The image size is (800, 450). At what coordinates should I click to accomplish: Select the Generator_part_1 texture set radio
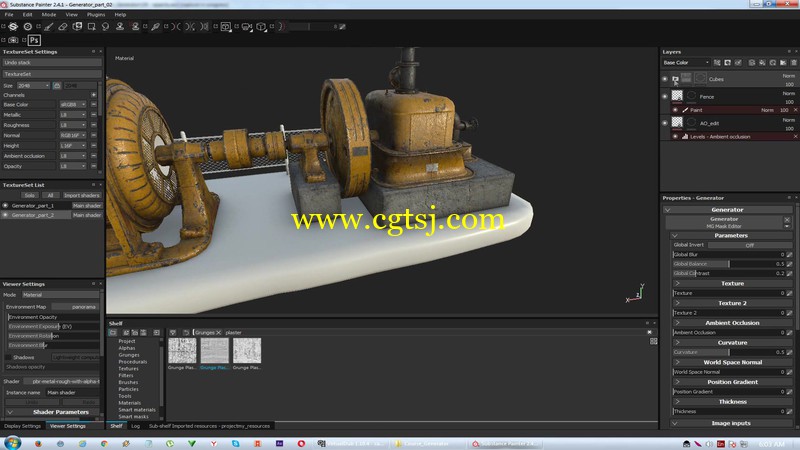[6, 206]
